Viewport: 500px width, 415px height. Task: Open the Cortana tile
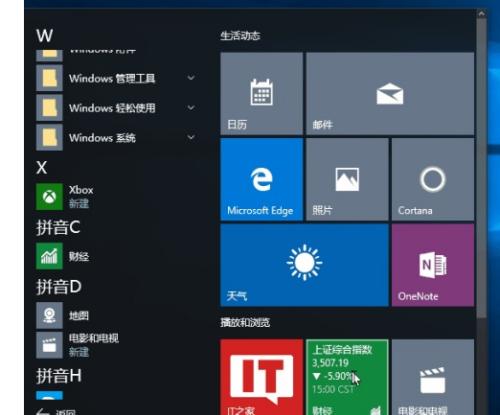(x=433, y=179)
